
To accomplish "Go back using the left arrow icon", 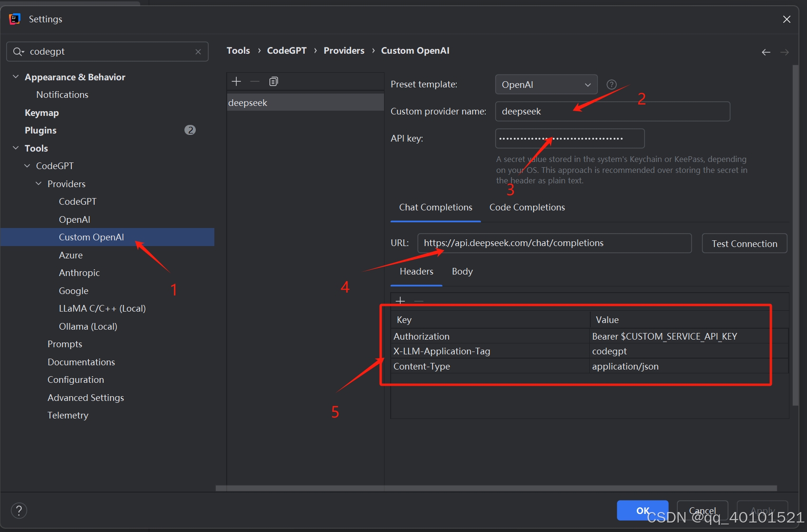I will (766, 52).
